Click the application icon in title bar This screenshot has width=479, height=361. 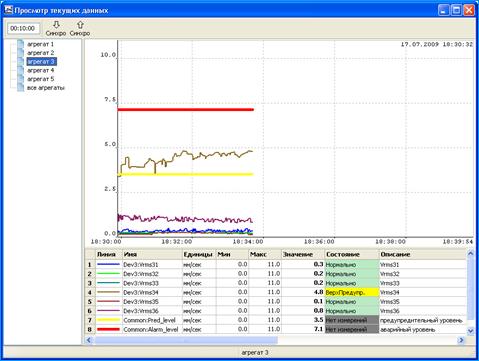(8, 10)
